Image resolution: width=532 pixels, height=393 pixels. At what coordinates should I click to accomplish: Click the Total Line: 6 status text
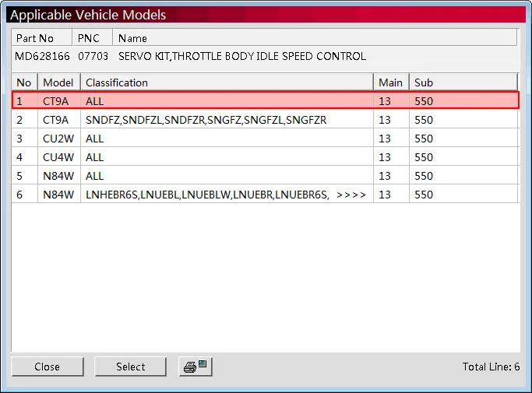(x=491, y=367)
